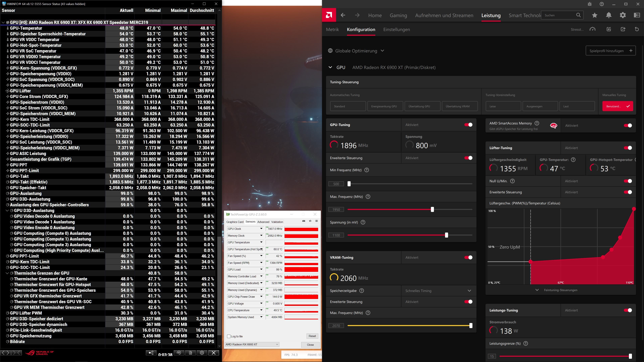The height and width of the screenshot is (362, 644).
Task: Toggle the AMD SmartAccess Memory switch
Action: click(628, 125)
